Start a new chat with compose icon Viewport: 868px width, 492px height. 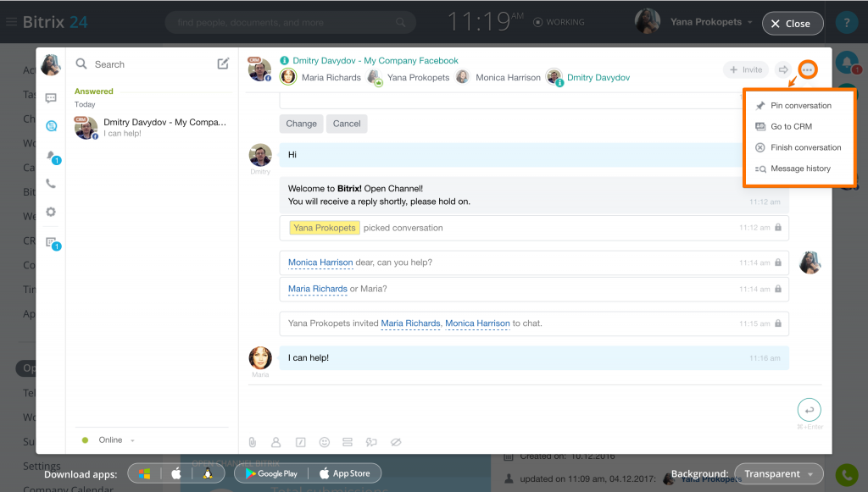coord(223,64)
